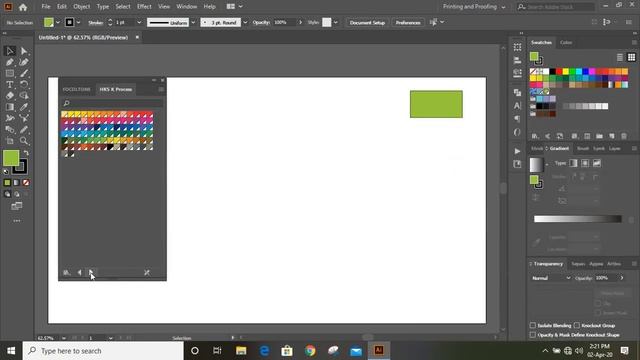Open the fill color dropdown in control bar
Screen dimensions: 640x360
[58, 22]
